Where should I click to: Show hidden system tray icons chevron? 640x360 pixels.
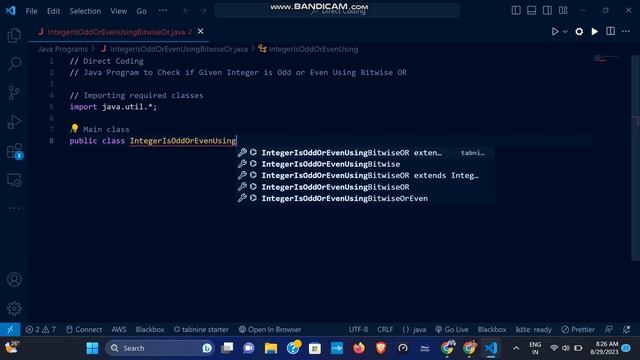[x=516, y=348]
